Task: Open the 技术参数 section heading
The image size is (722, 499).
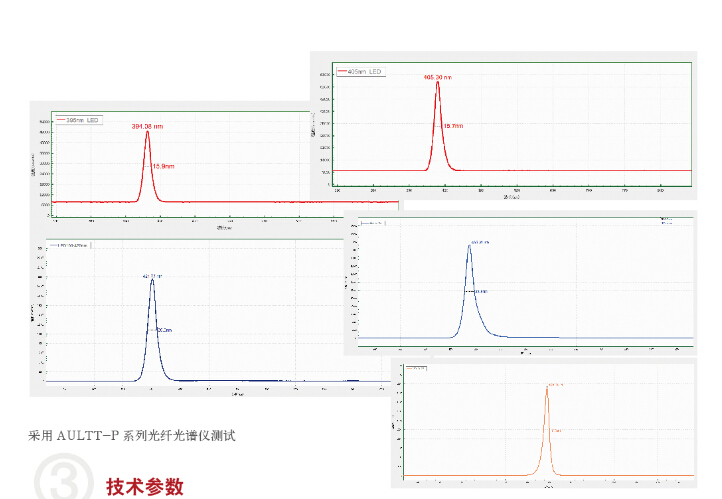Action: click(x=145, y=487)
